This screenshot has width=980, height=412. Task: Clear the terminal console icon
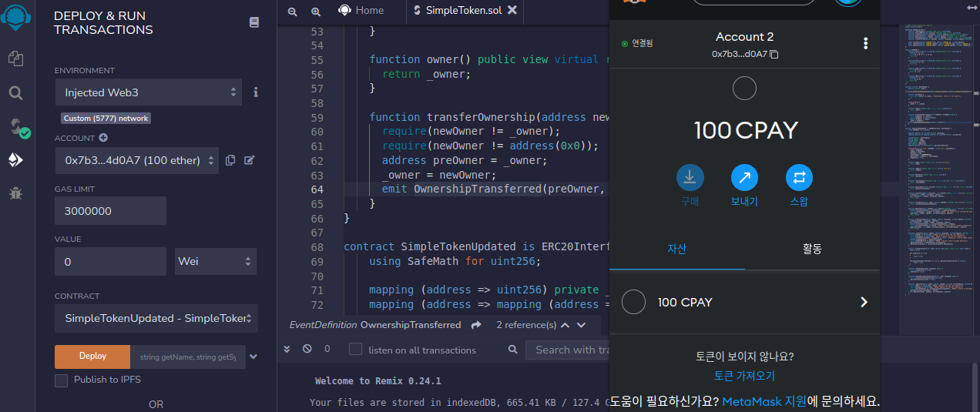307,349
